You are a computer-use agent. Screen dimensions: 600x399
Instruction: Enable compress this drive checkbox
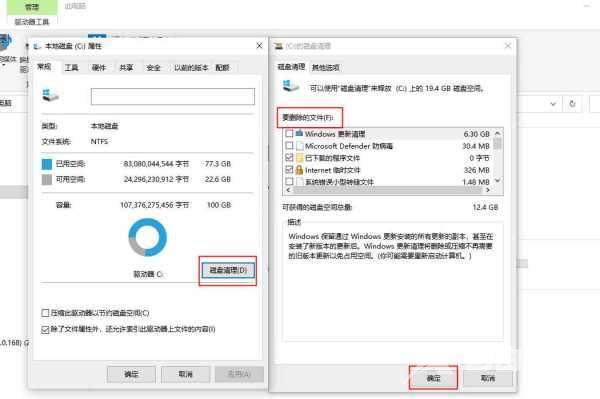(45, 313)
